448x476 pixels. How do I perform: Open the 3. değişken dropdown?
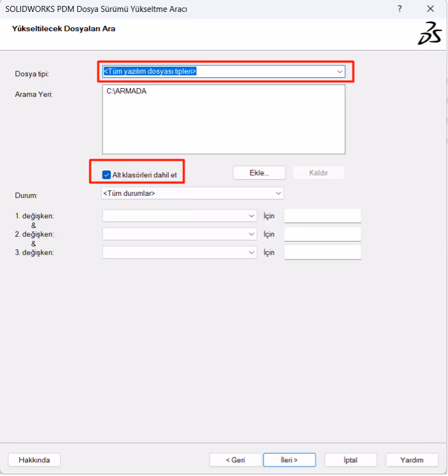(x=180, y=252)
